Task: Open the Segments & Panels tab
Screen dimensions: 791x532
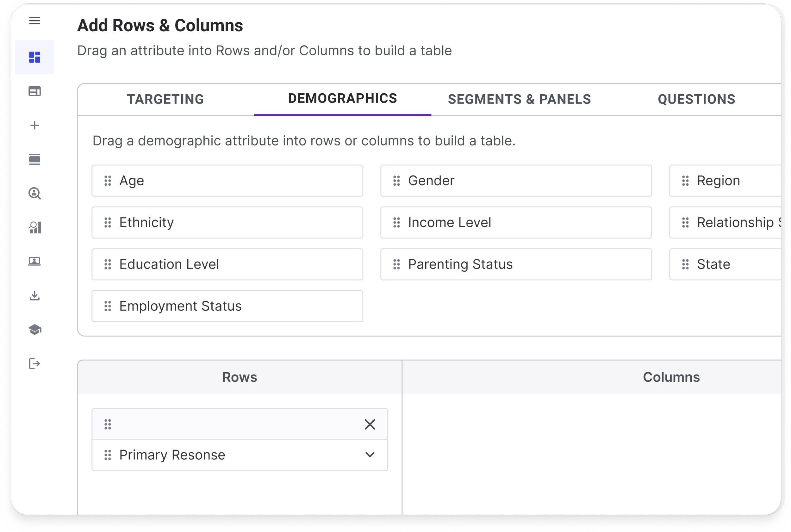Action: [520, 99]
